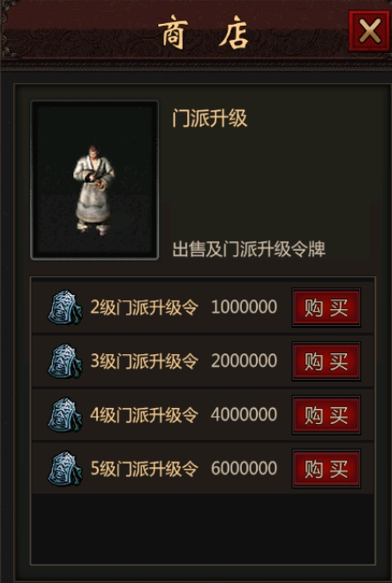
Task: Hit 购买 next to the 4000000 price
Action: click(x=327, y=415)
